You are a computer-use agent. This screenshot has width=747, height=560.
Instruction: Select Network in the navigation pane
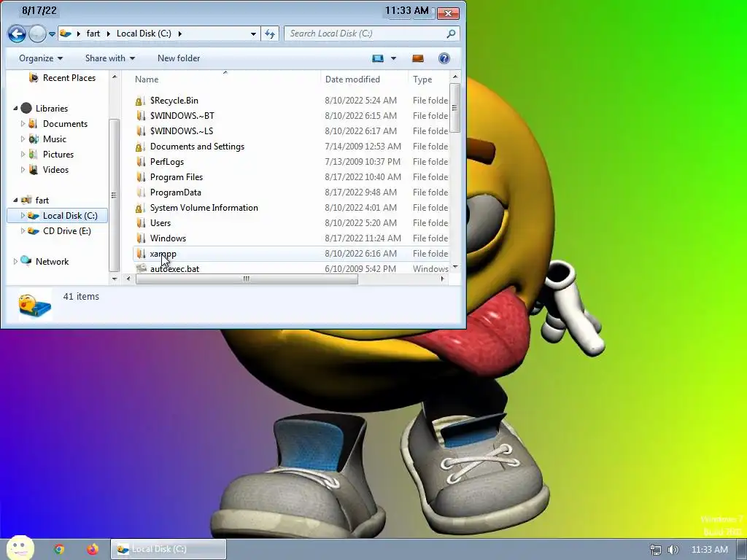click(x=52, y=262)
